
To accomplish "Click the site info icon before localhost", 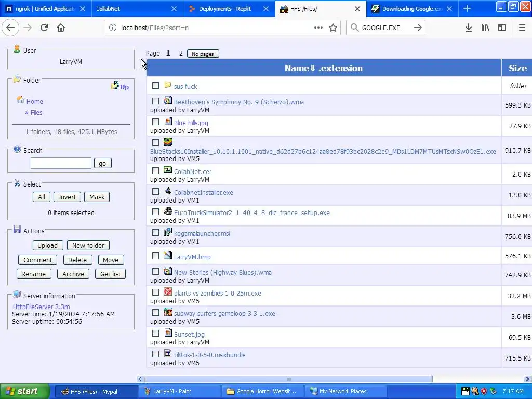I will 113,28.
